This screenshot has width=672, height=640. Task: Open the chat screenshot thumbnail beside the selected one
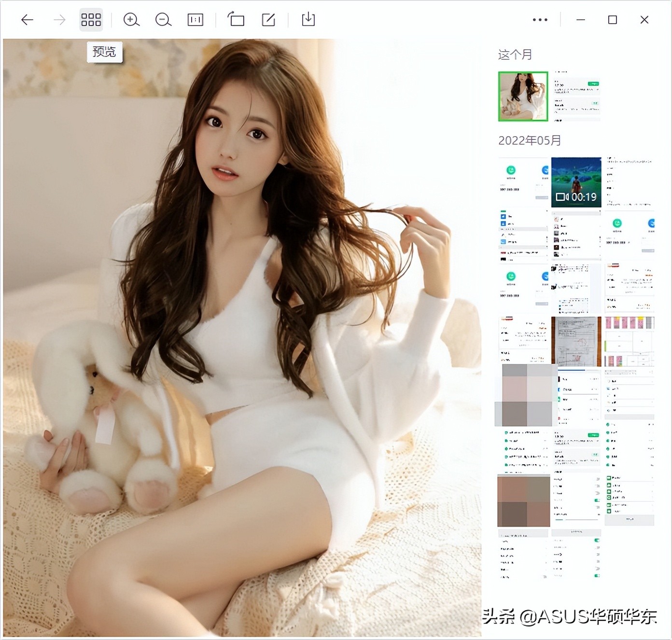coord(576,96)
